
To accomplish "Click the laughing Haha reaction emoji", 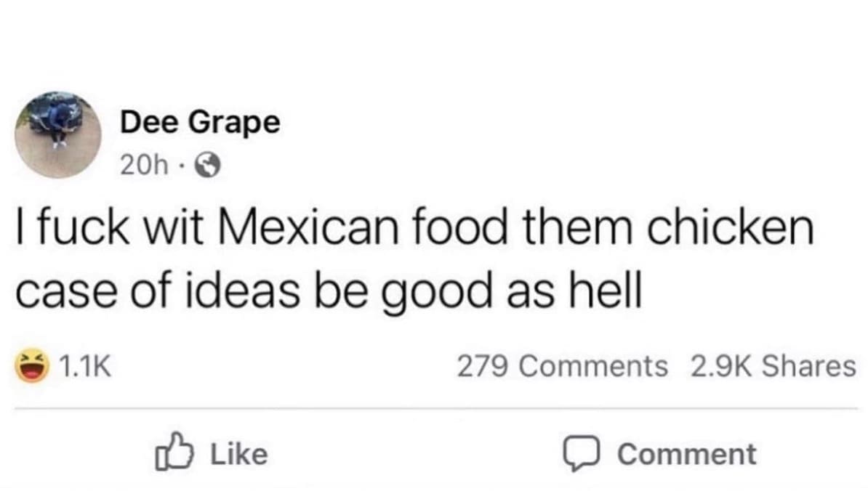I will point(31,368).
